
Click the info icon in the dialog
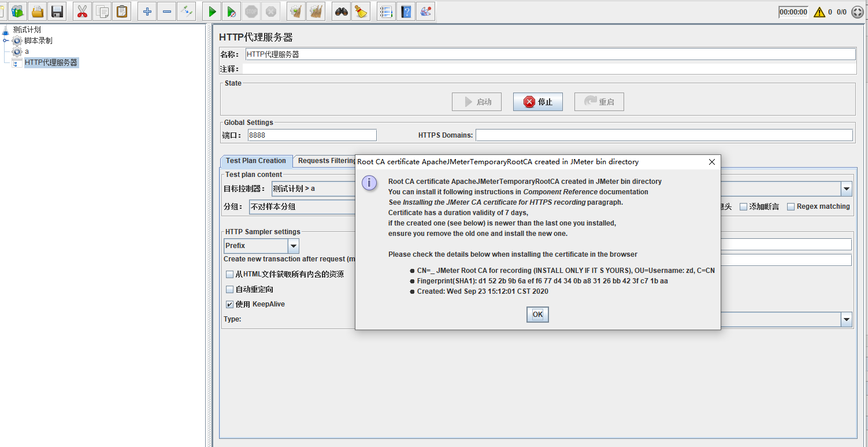point(369,183)
